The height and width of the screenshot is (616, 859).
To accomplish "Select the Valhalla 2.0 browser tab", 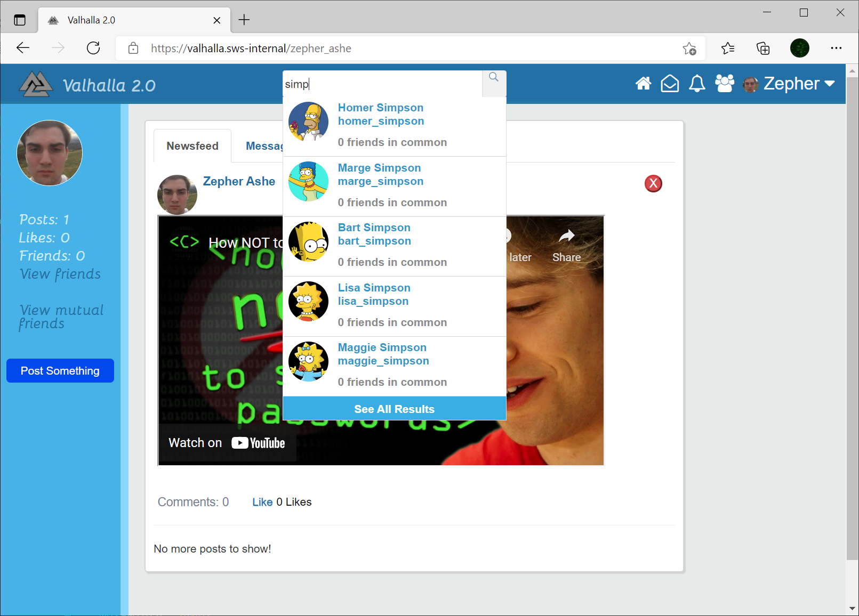I will [x=134, y=20].
